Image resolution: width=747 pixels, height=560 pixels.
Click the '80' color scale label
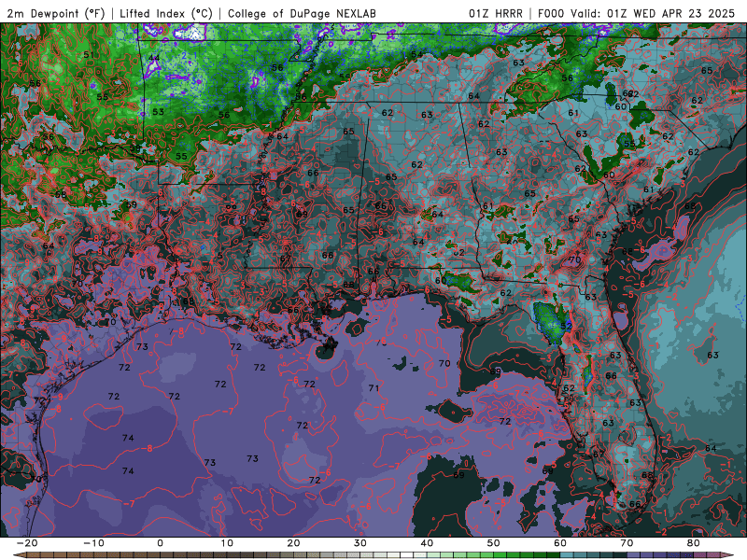coord(694,543)
